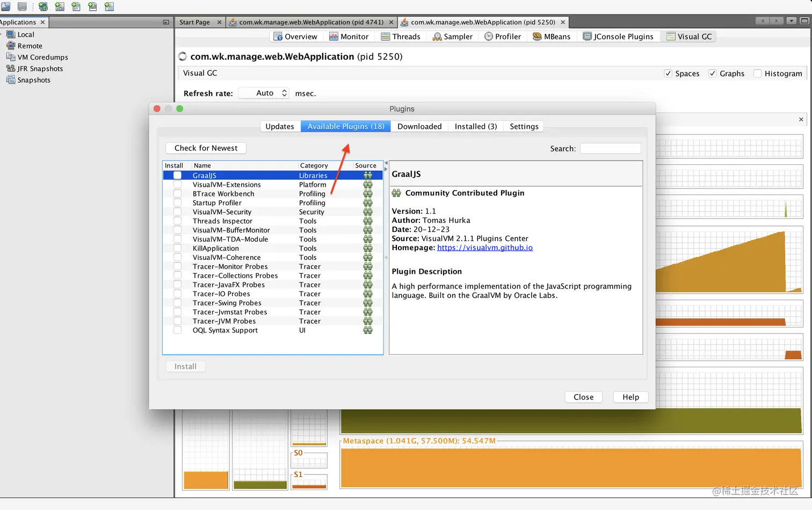Close the Applications panel tab
This screenshot has height=510, width=812.
coord(42,22)
